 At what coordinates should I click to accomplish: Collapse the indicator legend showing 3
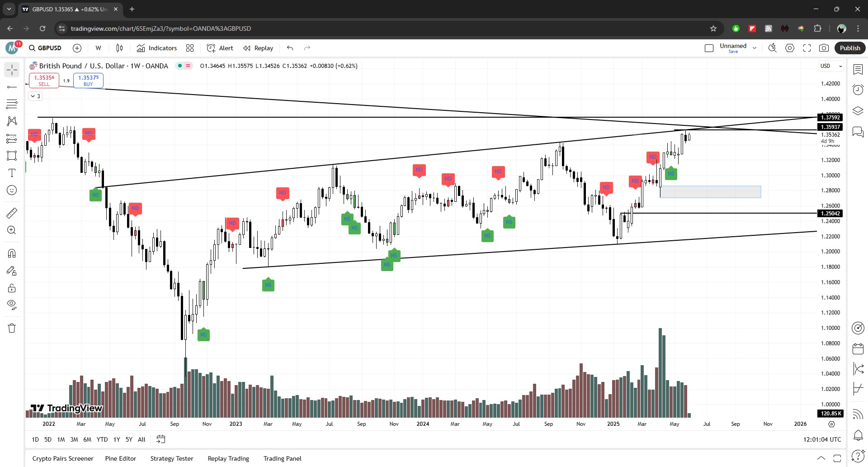[x=35, y=96]
